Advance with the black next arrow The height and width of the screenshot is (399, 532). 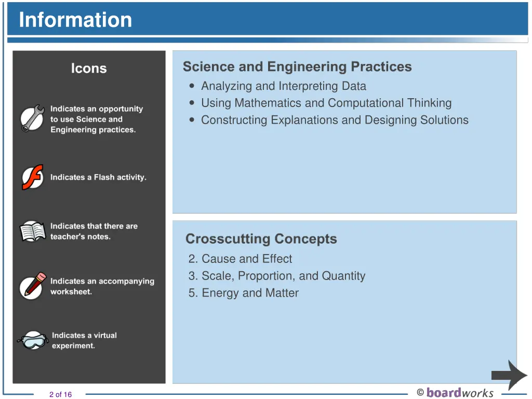tap(509, 375)
